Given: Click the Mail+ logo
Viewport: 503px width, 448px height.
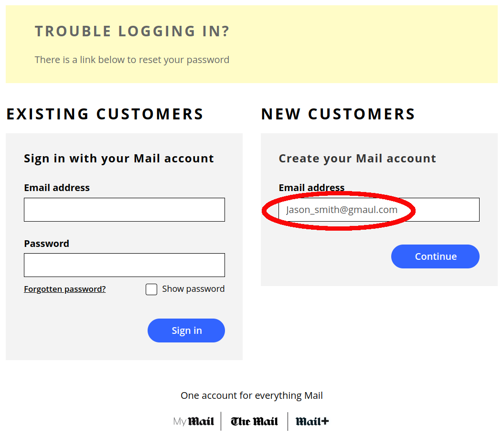Looking at the screenshot, I should coord(311,421).
